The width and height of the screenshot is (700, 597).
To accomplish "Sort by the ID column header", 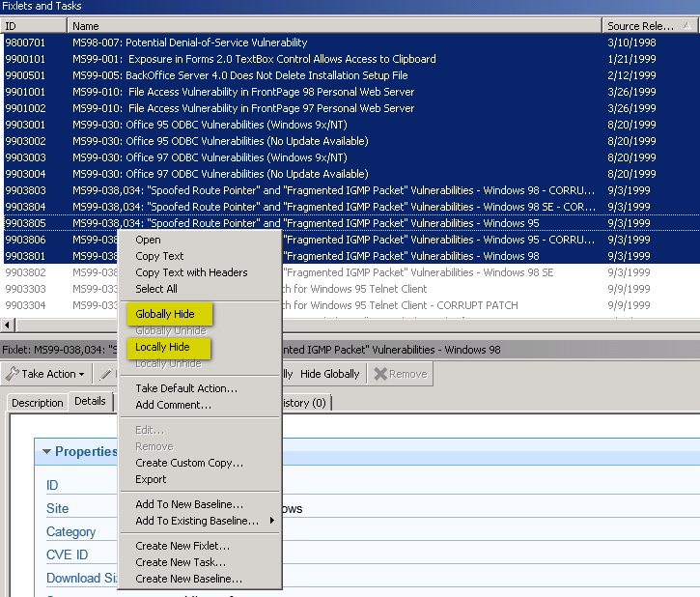I will 34,26.
